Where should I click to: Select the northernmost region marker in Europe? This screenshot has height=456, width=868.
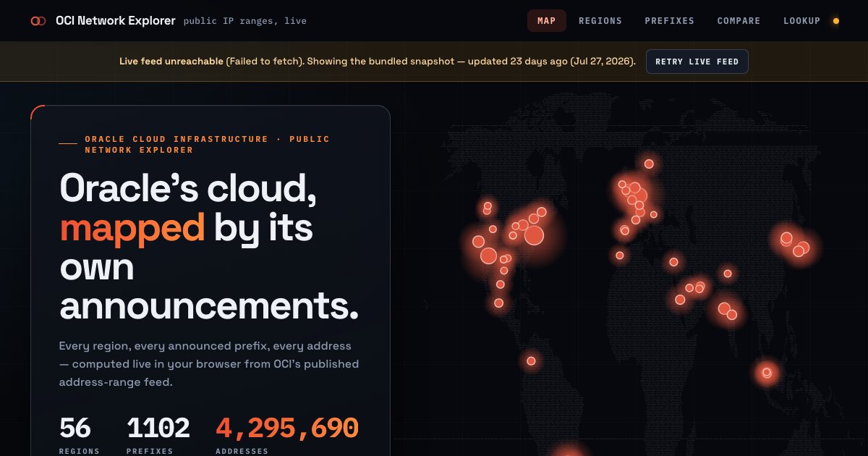pos(649,164)
